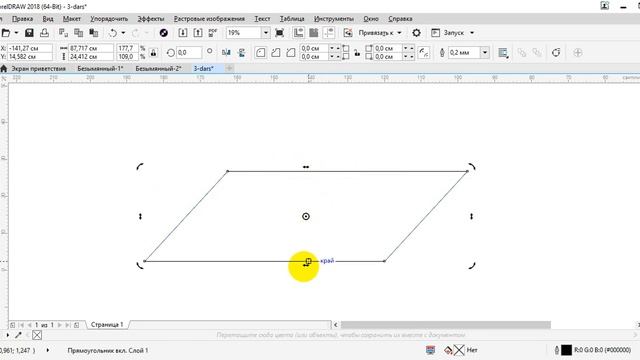Click the object width field 87,717 см
The width and height of the screenshot is (640, 360).
point(91,48)
